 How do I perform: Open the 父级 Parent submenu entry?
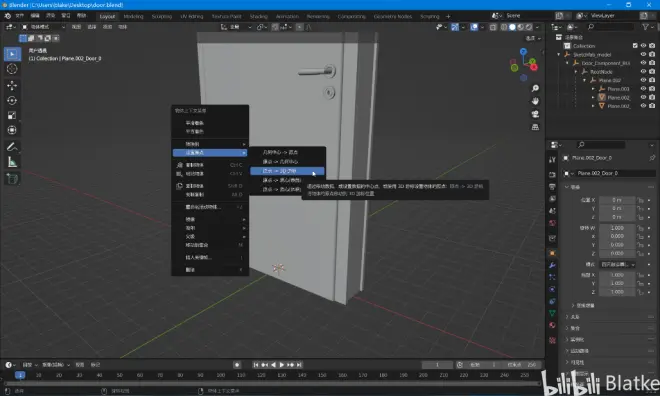click(x=210, y=237)
